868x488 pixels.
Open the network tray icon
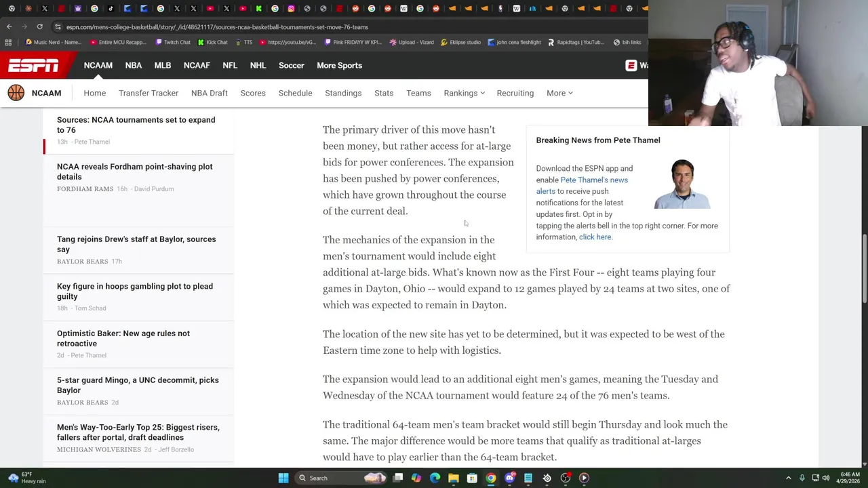815,478
